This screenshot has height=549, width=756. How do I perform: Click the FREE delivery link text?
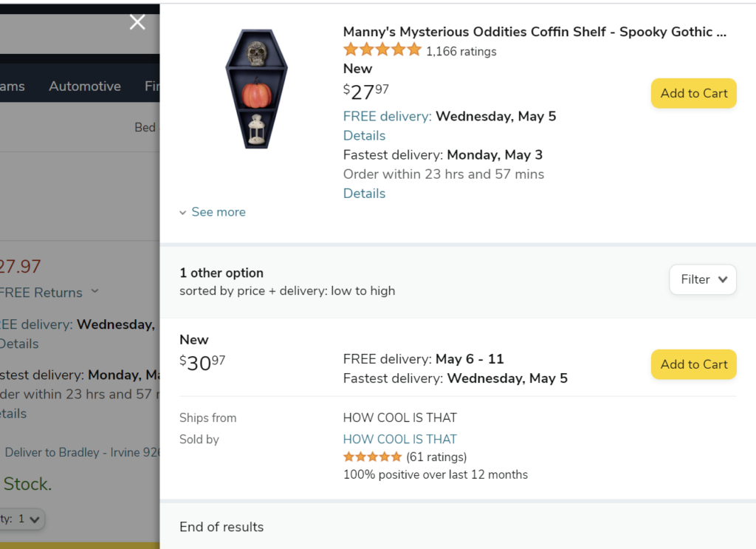point(387,117)
